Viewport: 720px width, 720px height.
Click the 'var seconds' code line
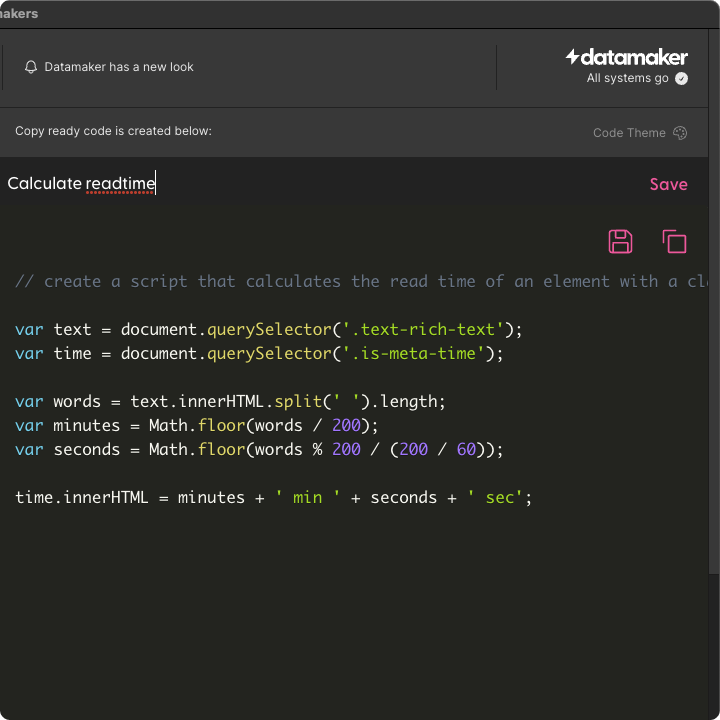[259, 449]
